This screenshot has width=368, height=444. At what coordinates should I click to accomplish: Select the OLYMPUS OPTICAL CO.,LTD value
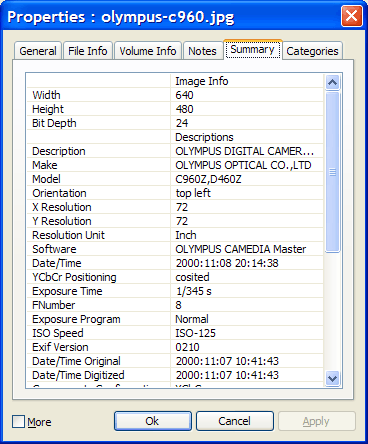pos(243,165)
